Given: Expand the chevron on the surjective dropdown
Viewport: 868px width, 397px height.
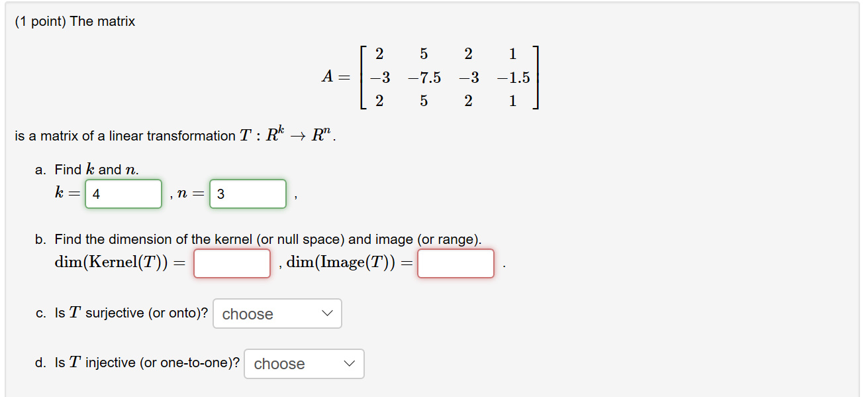Looking at the screenshot, I should tap(326, 313).
